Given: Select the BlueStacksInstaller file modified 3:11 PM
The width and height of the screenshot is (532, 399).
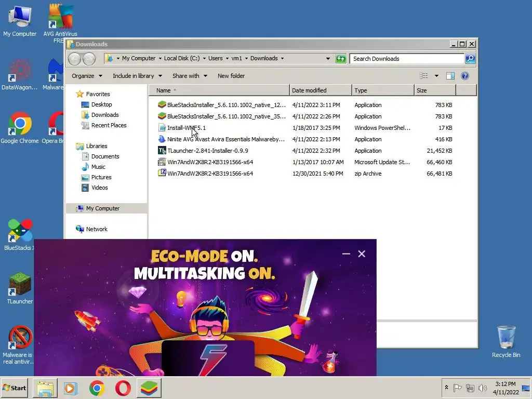Looking at the screenshot, I should tap(305, 105).
